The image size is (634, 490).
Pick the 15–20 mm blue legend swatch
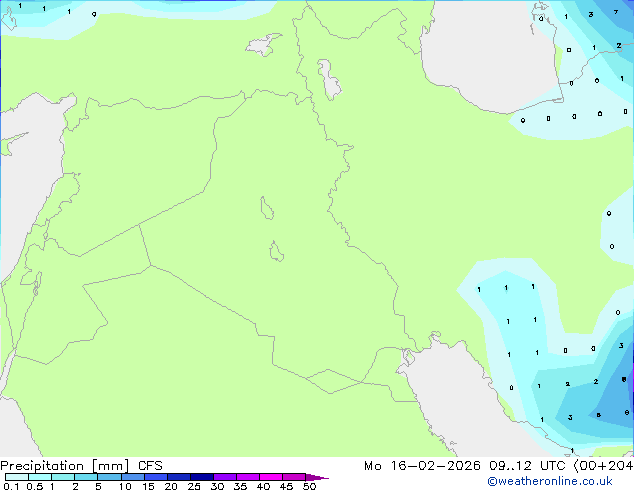[x=155, y=477]
